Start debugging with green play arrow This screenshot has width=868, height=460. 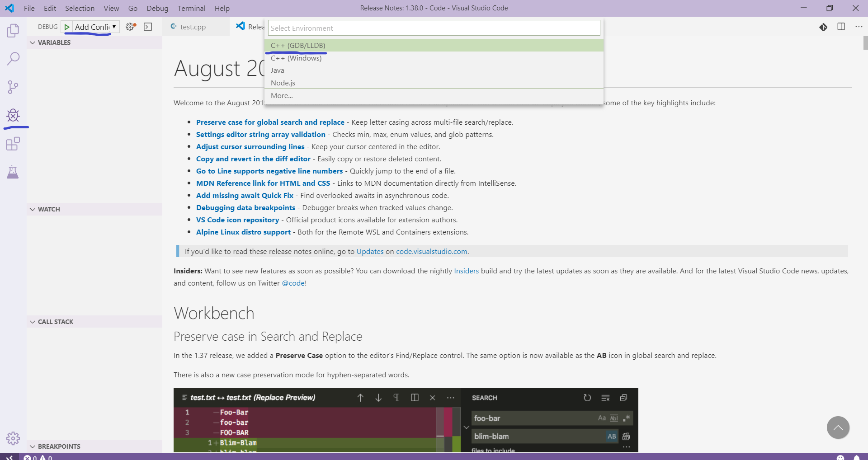coord(67,27)
